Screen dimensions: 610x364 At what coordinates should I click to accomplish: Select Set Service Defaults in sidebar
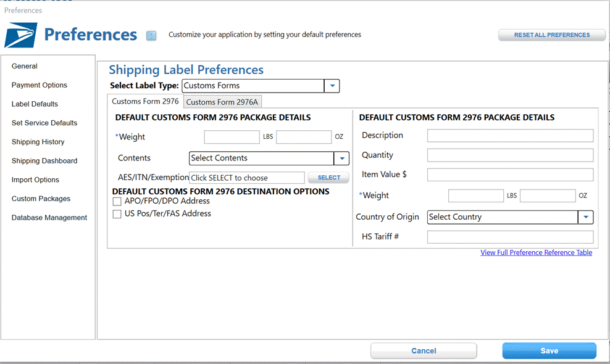tap(44, 123)
